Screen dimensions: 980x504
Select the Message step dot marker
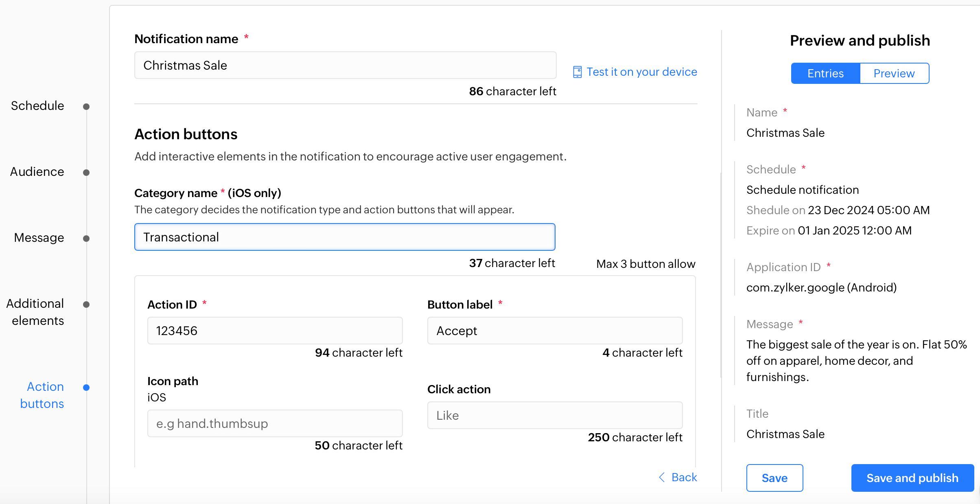86,239
